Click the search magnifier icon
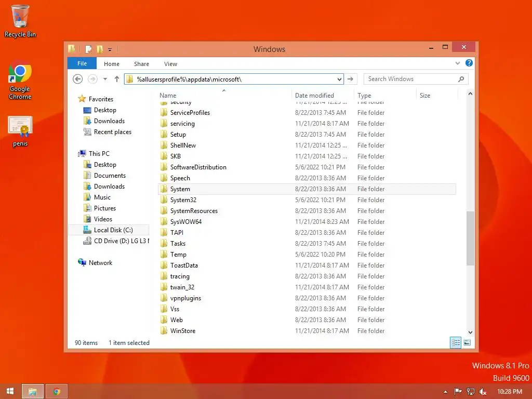This screenshot has width=532, height=399. pos(461,79)
